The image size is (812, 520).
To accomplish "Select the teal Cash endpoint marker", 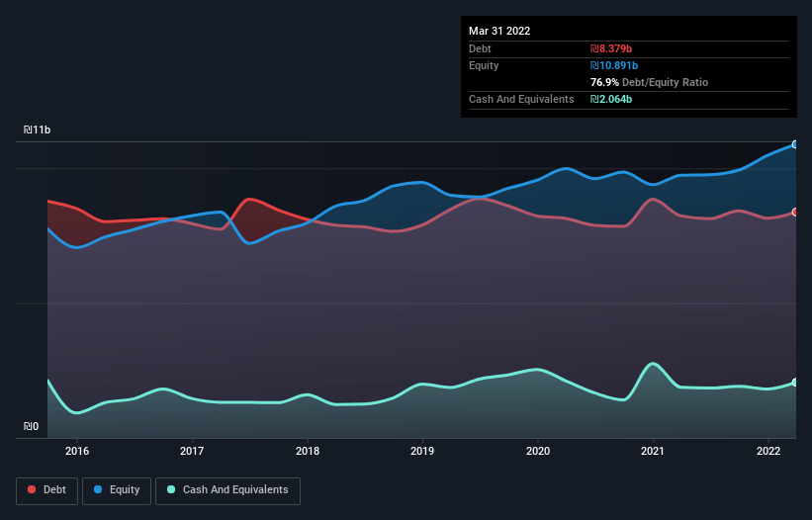I will coord(795,383).
